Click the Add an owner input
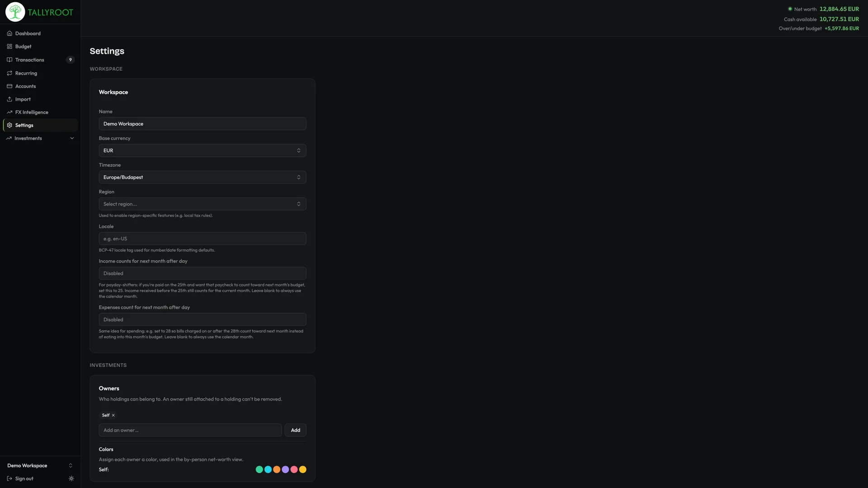The image size is (868, 488). point(190,430)
